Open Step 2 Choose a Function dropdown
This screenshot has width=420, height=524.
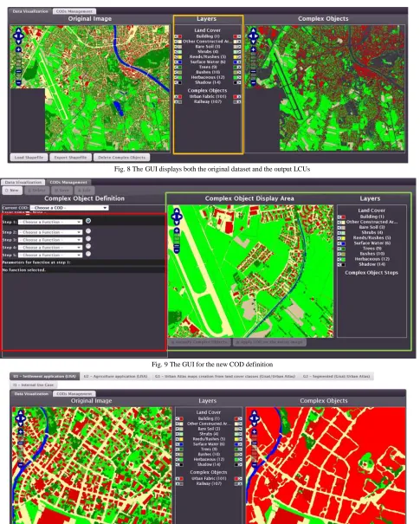(50, 232)
